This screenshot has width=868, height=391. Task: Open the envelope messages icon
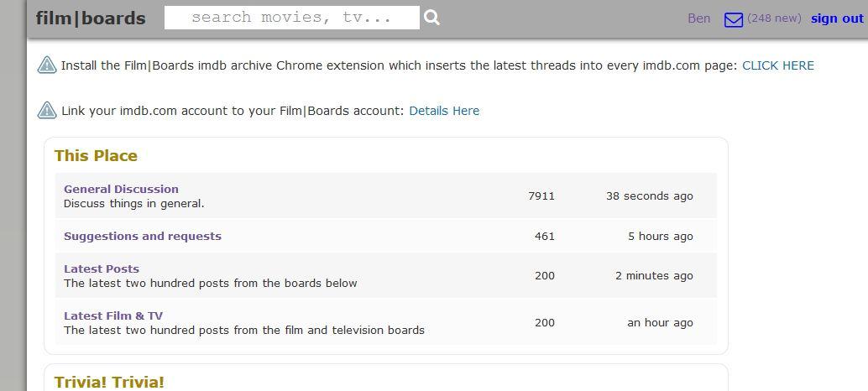pyautogui.click(x=734, y=19)
